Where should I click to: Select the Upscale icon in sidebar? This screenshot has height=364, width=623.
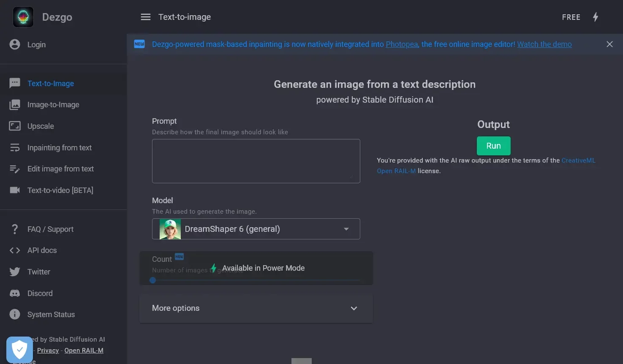(15, 126)
